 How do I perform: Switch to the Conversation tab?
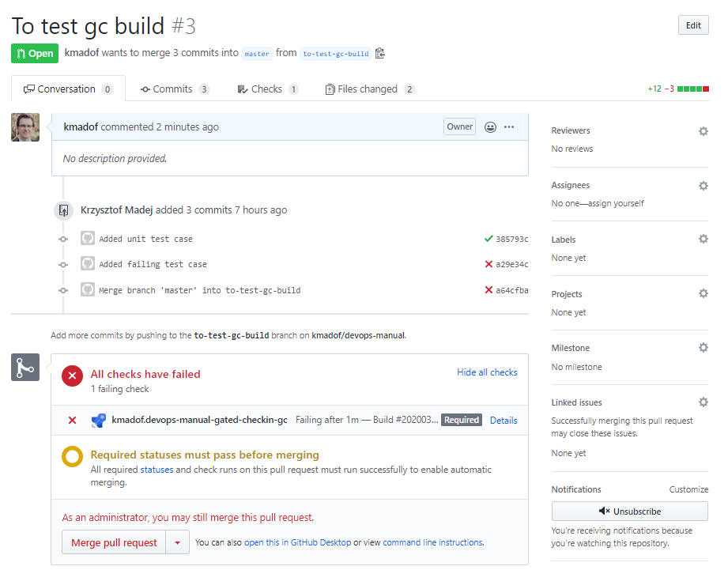click(68, 89)
